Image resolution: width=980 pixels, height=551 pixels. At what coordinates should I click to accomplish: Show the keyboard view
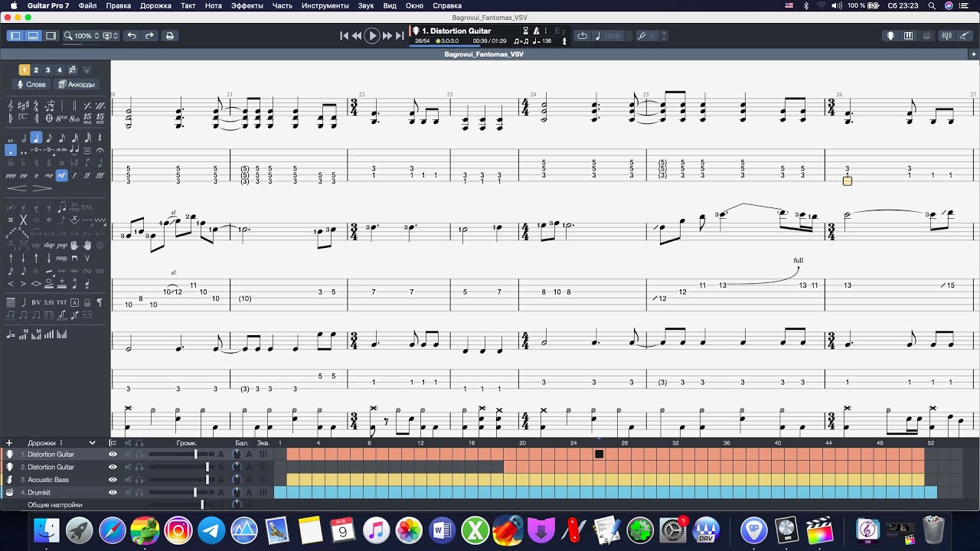[909, 35]
